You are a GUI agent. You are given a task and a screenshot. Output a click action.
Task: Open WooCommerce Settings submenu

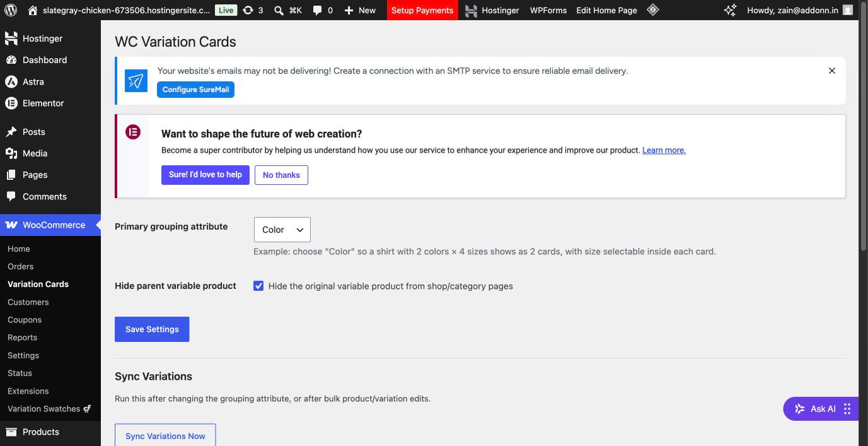23,355
